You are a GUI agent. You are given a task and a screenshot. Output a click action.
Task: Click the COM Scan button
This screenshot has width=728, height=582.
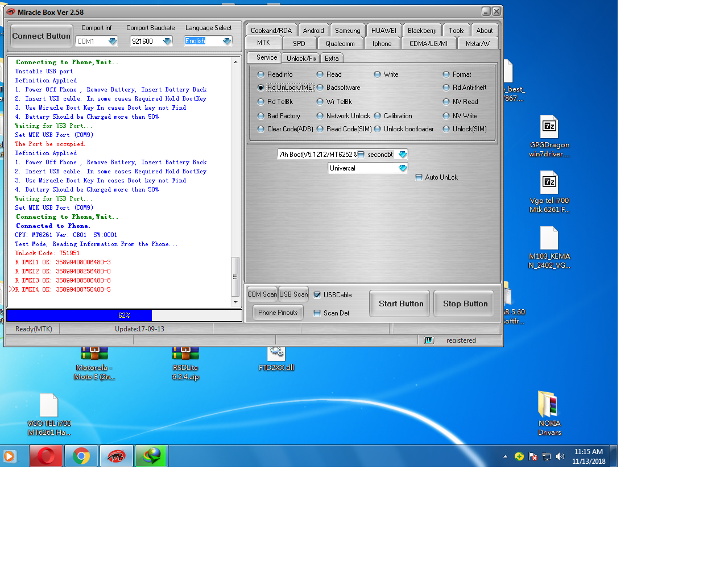(262, 294)
